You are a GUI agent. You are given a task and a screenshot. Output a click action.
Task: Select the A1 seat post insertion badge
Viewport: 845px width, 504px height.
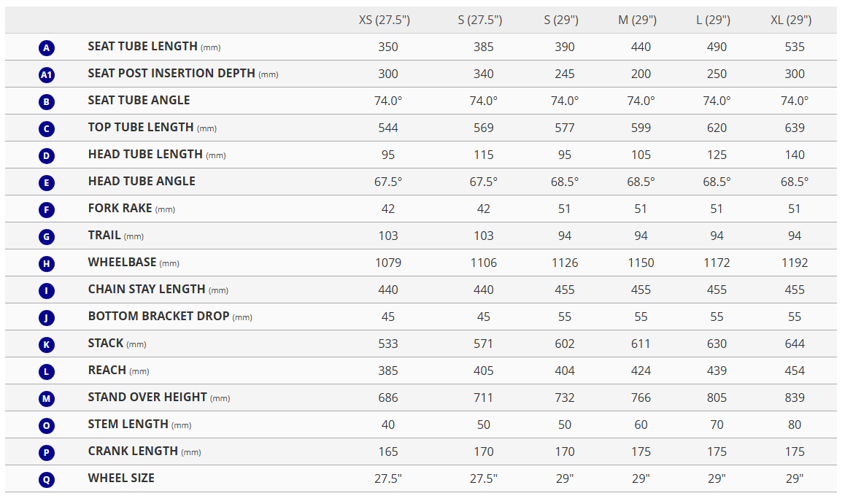[x=47, y=75]
